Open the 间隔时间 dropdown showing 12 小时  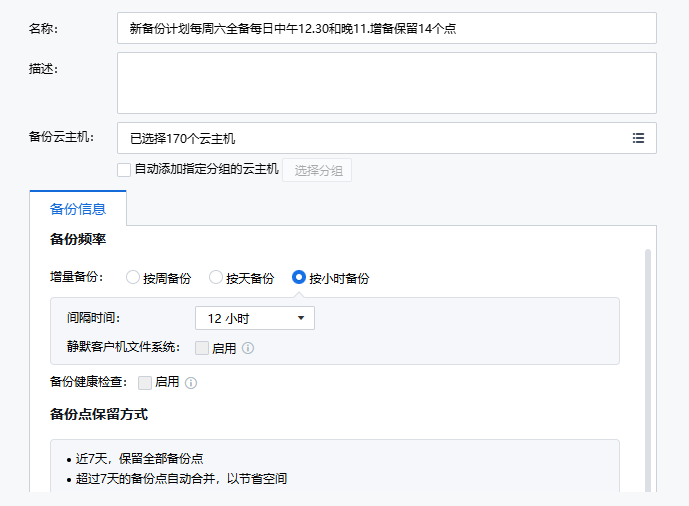point(254,318)
